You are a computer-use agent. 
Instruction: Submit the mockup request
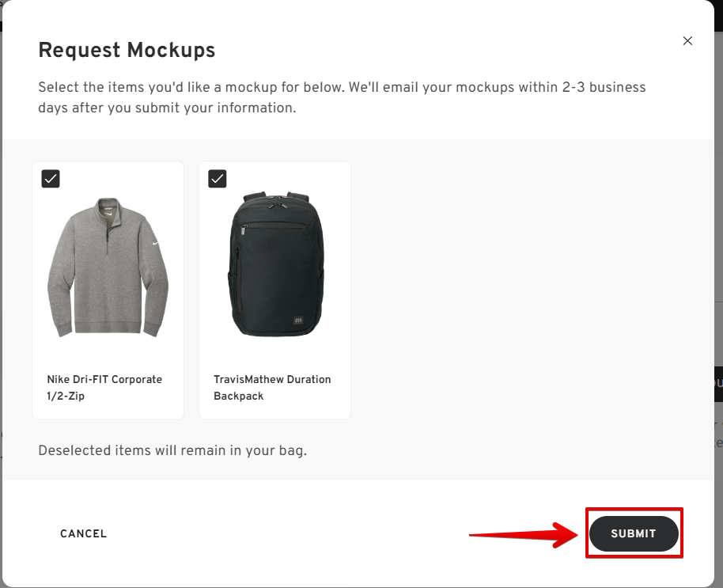(x=634, y=534)
